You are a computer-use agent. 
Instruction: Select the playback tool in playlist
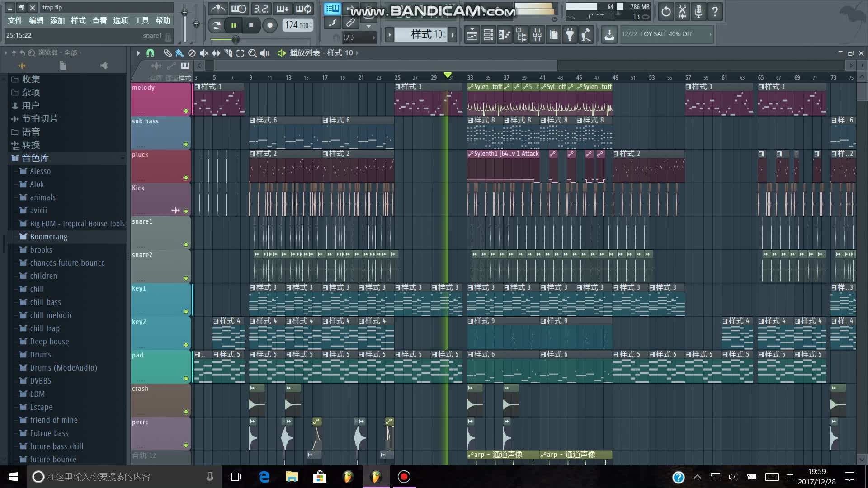click(x=265, y=53)
